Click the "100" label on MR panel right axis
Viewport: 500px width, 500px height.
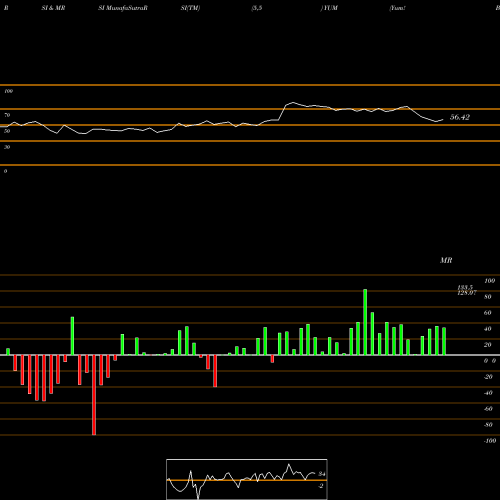(489, 281)
